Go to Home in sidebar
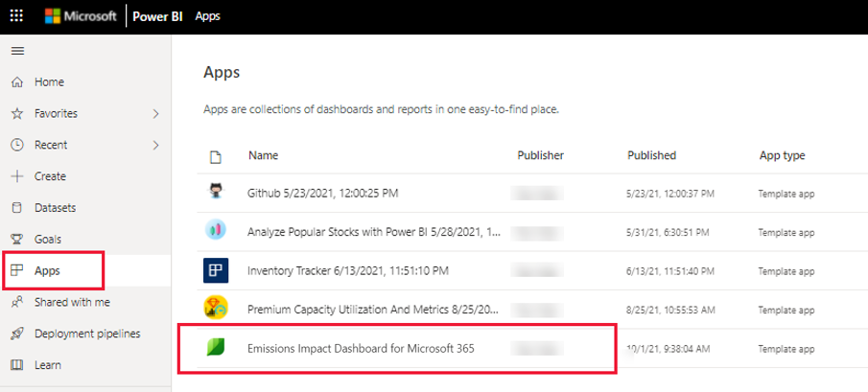 coord(49,82)
